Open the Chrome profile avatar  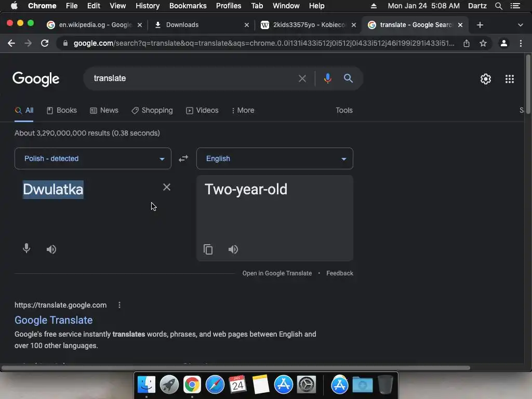(504, 43)
